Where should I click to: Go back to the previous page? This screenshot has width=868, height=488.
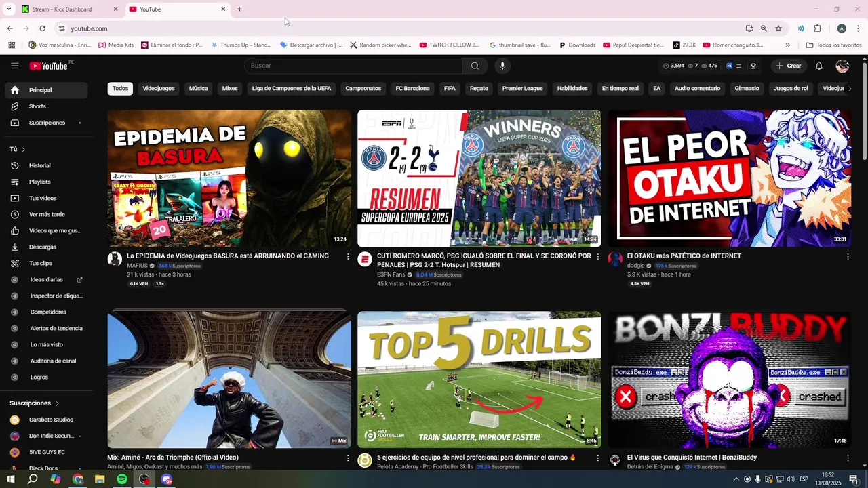point(9,28)
